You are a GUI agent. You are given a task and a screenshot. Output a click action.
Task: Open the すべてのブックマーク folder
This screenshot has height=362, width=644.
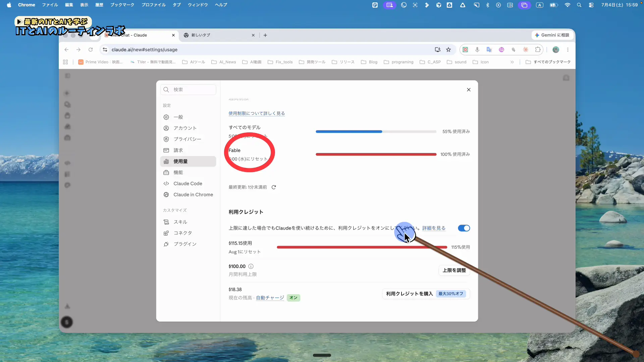(548, 62)
